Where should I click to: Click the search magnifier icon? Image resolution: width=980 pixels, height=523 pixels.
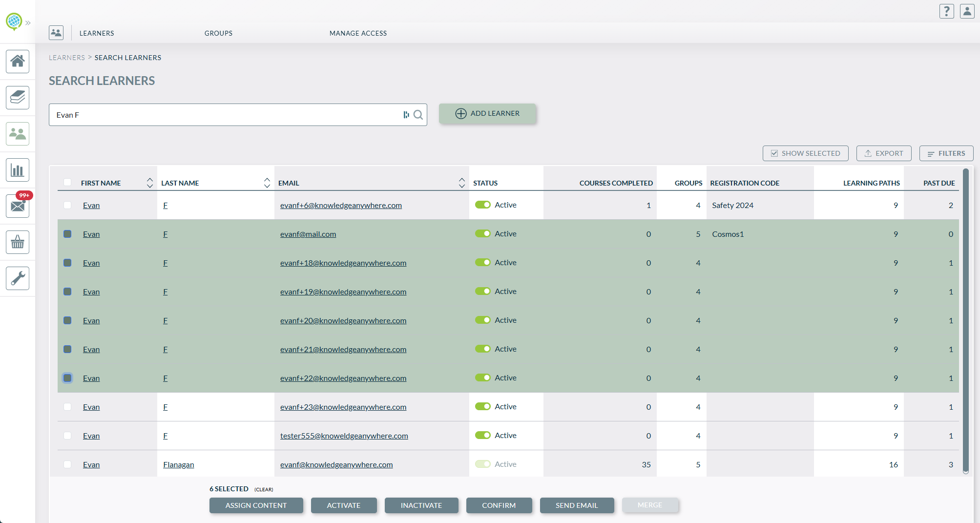(x=418, y=115)
